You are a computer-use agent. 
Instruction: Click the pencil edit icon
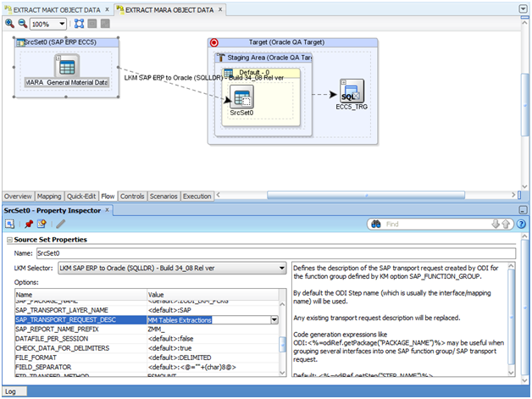pyautogui.click(x=60, y=224)
